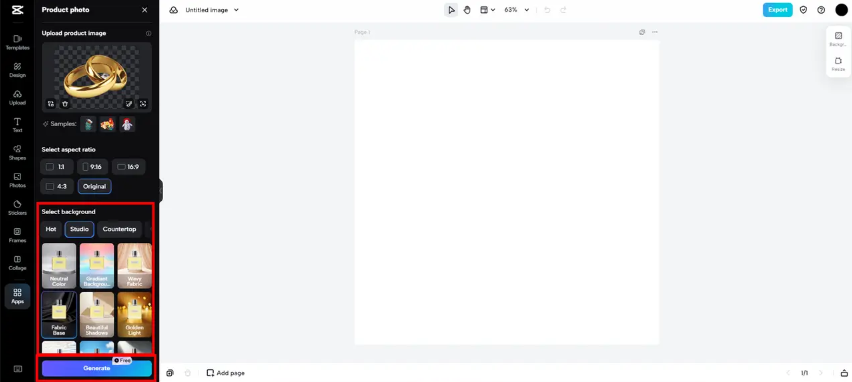The width and height of the screenshot is (852, 382).
Task: Go to the next page arrow
Action: (x=820, y=373)
